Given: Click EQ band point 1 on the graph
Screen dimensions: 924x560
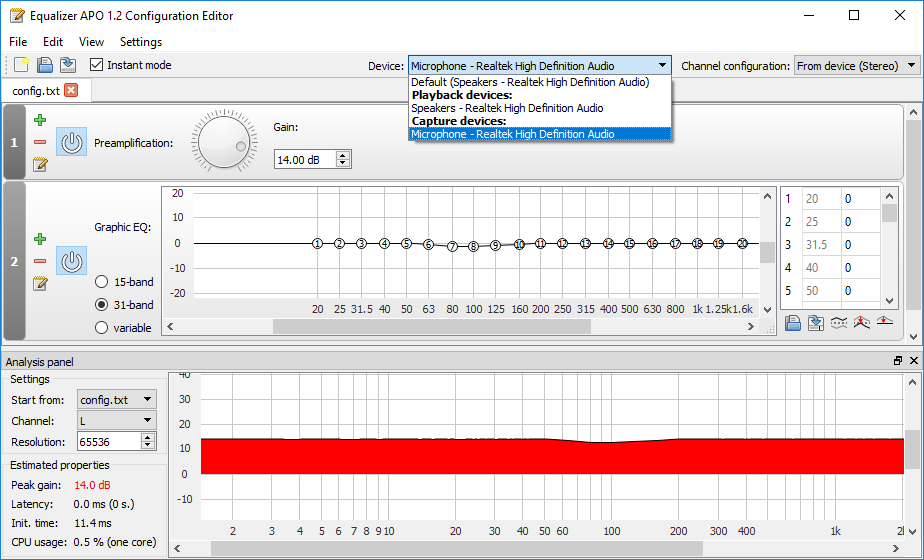Looking at the screenshot, I should pos(317,243).
